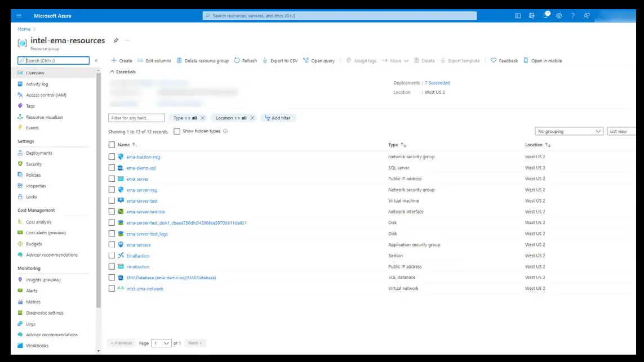Screen dimensions: 644x362
Task: Click the Access control (IAM) icon
Action: click(x=20, y=95)
